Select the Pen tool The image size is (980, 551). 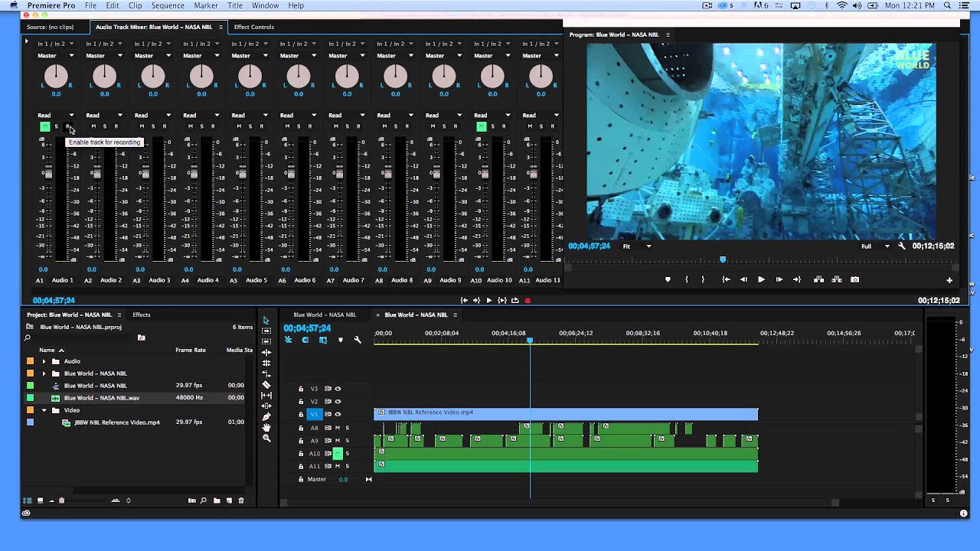click(266, 417)
